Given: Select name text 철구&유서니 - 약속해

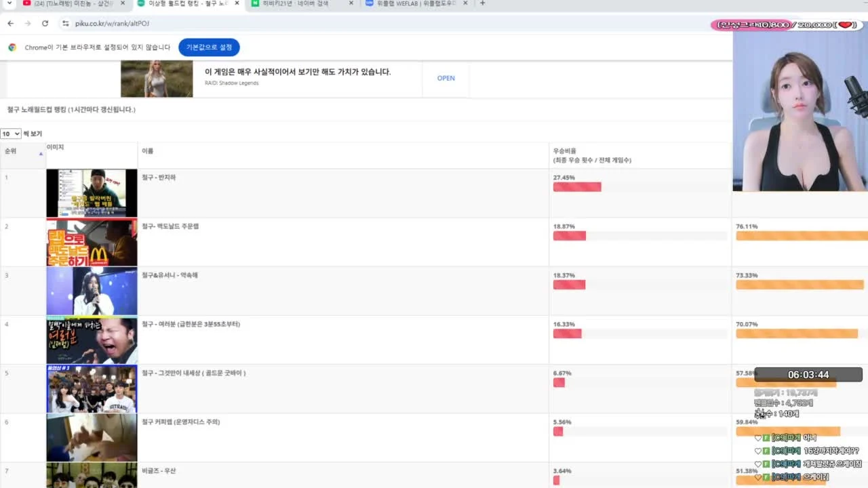Looking at the screenshot, I should 170,275.
